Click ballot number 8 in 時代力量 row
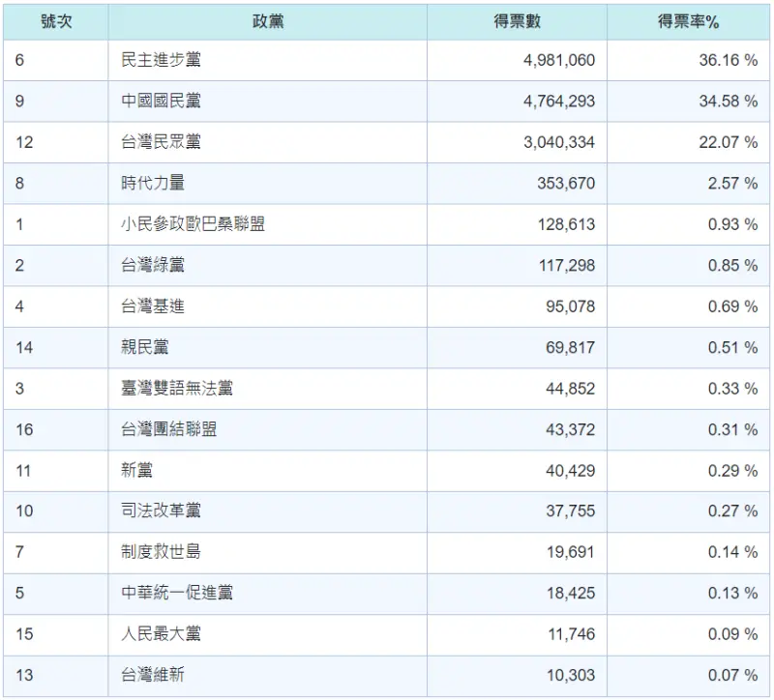 (19, 183)
